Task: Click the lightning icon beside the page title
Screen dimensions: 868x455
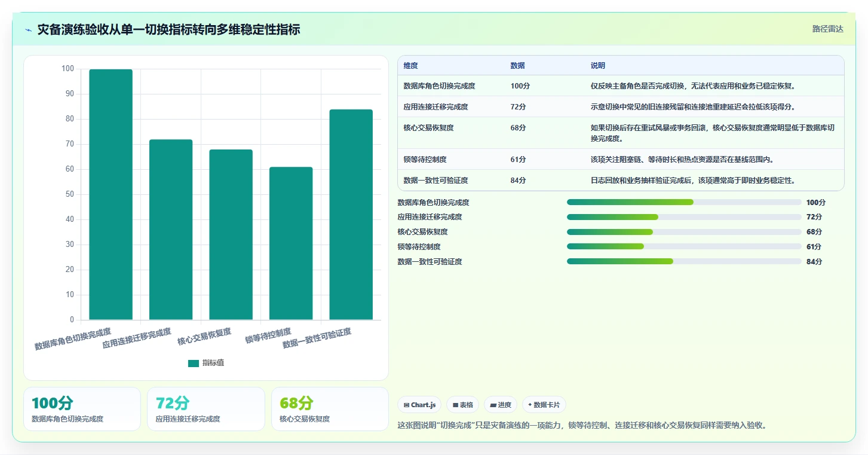Action: (x=28, y=30)
